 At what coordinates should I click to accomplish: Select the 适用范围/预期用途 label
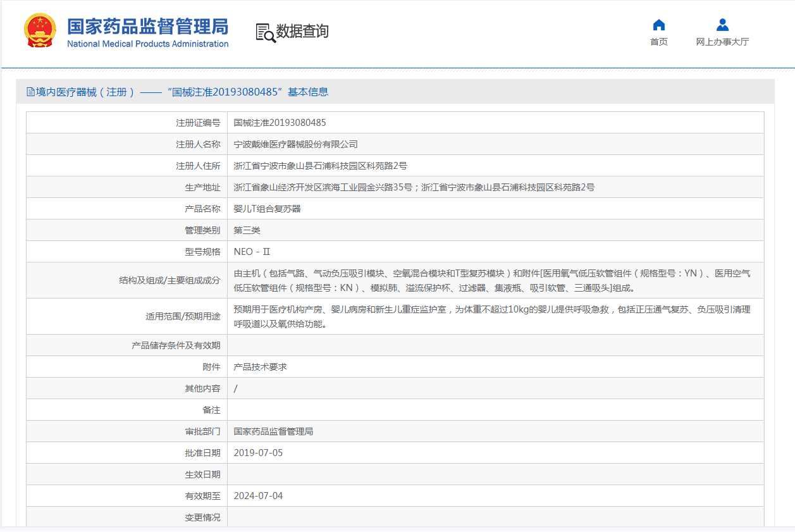coord(183,316)
